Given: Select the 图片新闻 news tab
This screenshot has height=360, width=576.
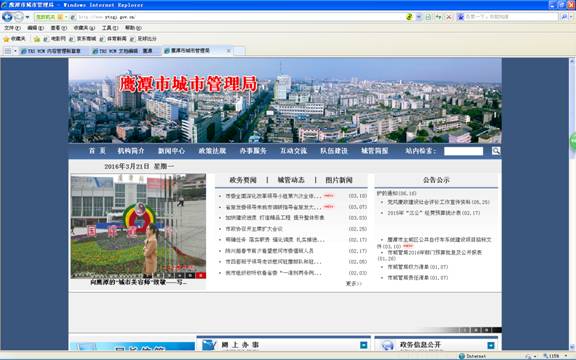Looking at the screenshot, I should (339, 180).
